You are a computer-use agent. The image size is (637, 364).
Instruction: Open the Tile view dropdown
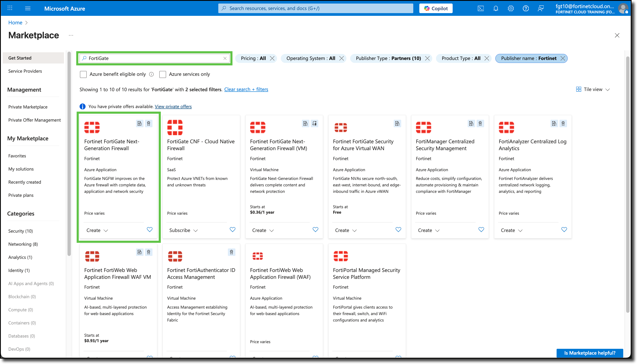coord(593,89)
